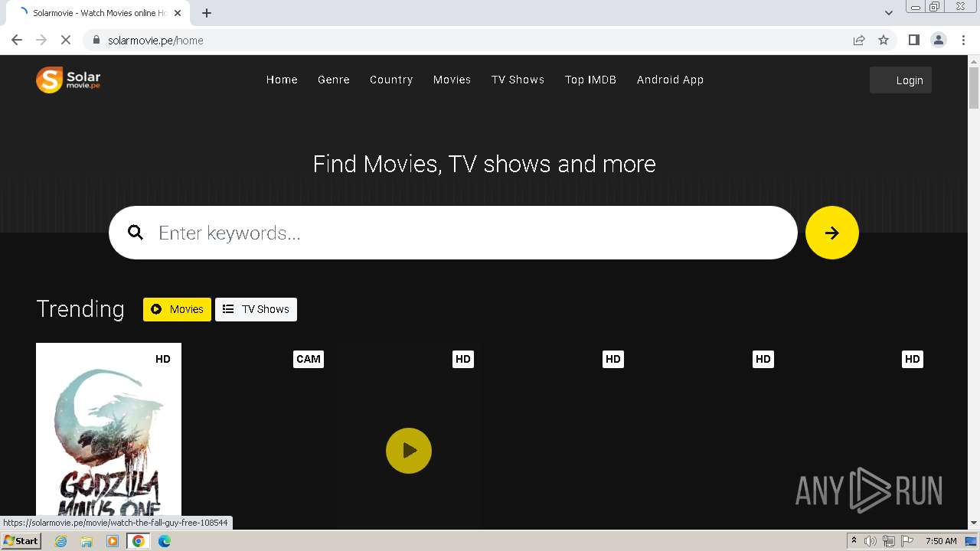This screenshot has width=980, height=551.
Task: Click the magnifier icon in search box
Action: [136, 233]
